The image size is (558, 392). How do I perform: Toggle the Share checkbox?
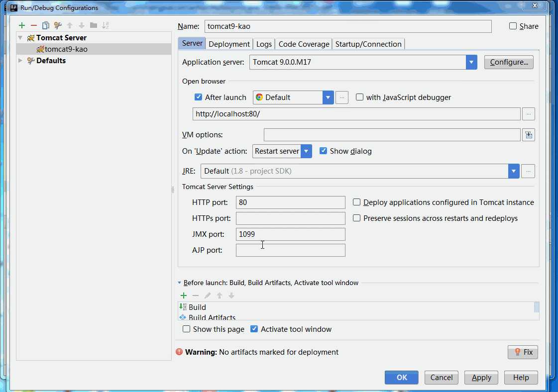point(513,26)
